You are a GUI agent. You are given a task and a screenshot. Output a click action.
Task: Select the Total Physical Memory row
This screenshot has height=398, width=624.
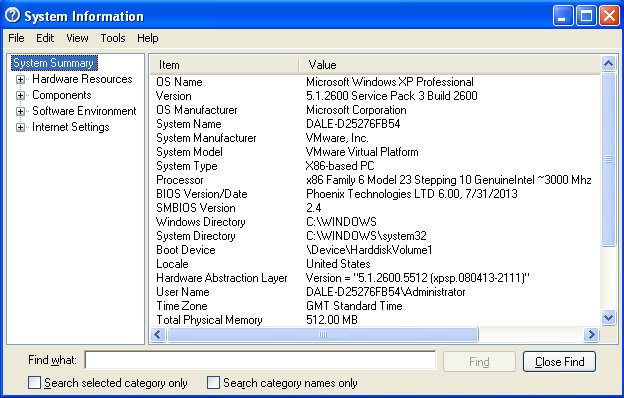[x=375, y=320]
